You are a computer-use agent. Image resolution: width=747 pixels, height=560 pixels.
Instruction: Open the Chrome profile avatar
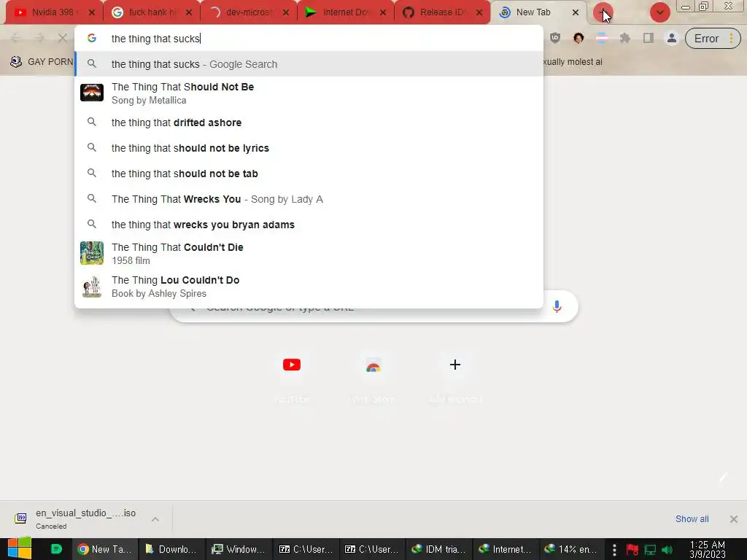click(x=672, y=38)
